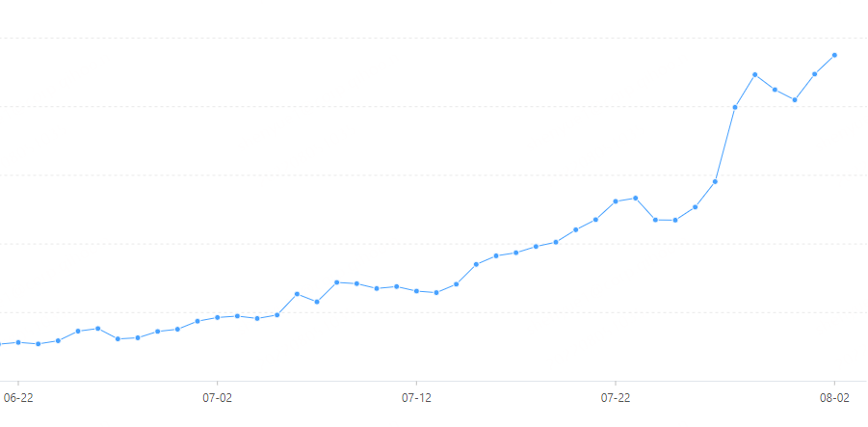The height and width of the screenshot is (427, 868).
Task: Click the final data point on 08-02
Action: point(834,55)
